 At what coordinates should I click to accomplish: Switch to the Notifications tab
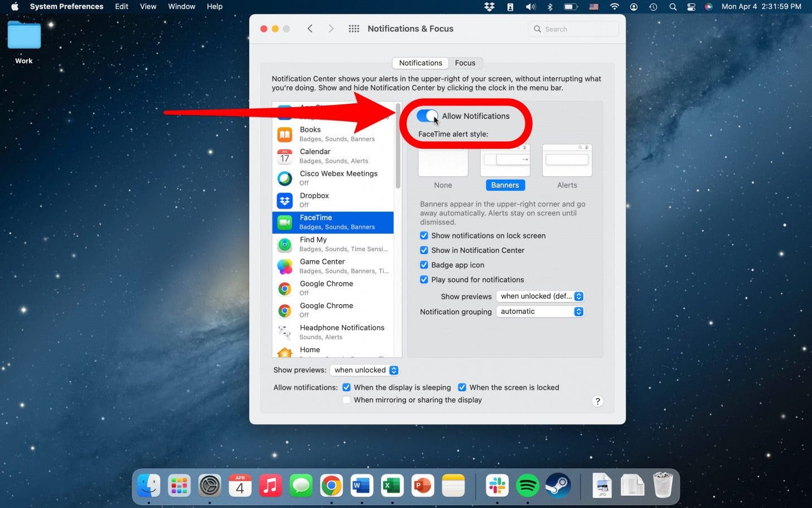[420, 63]
